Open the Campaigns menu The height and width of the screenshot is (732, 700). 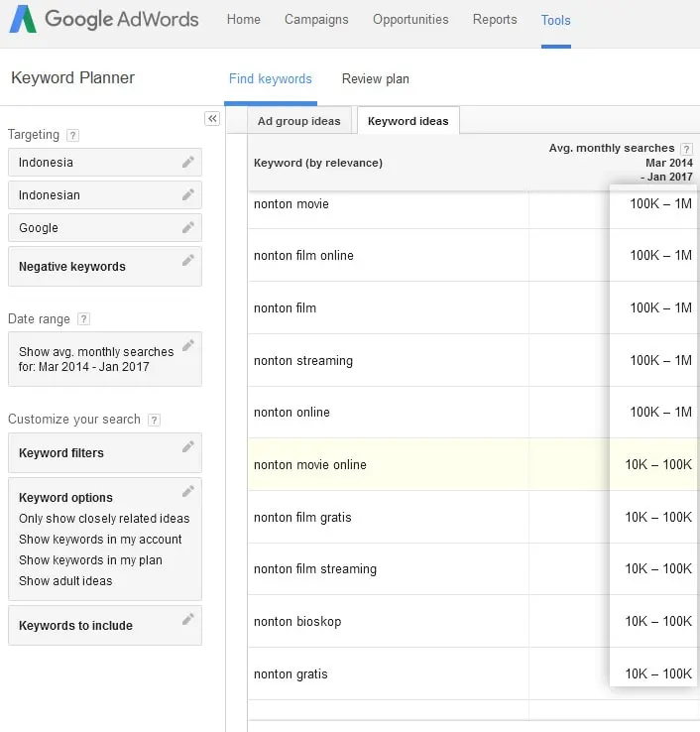click(x=316, y=20)
